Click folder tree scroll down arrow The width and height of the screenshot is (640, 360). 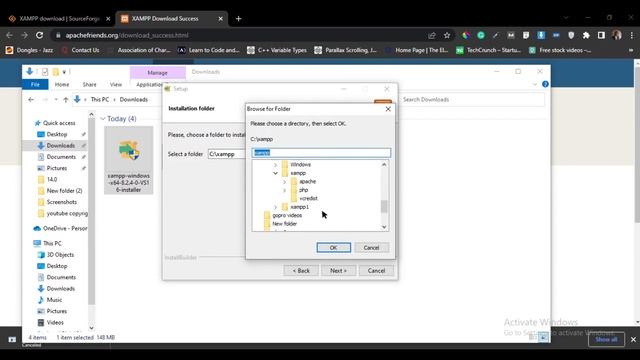(x=384, y=227)
